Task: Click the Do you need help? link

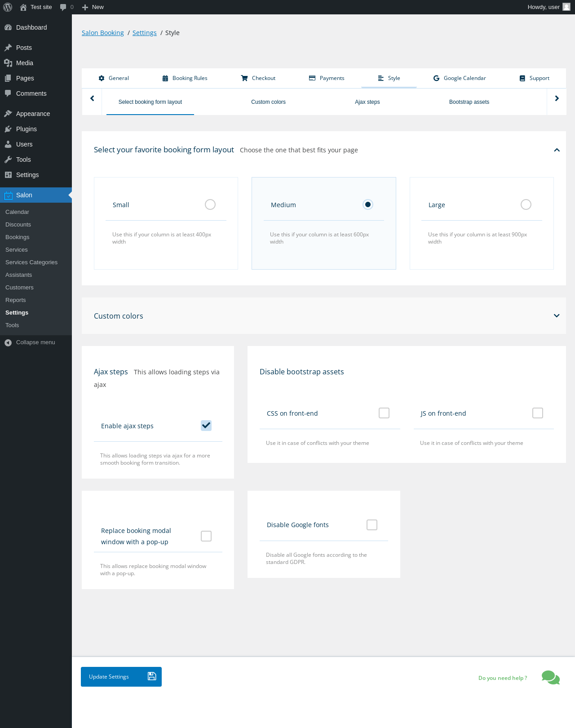Action: tap(503, 678)
